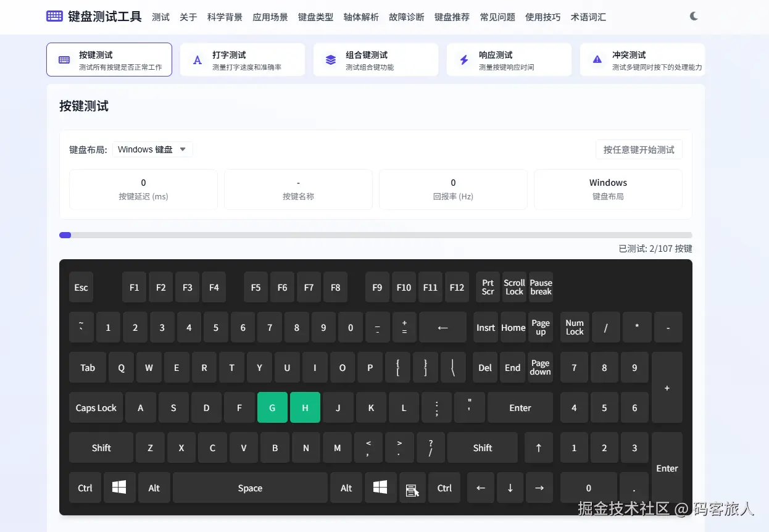Open 轴体解析 nav link

click(361, 17)
